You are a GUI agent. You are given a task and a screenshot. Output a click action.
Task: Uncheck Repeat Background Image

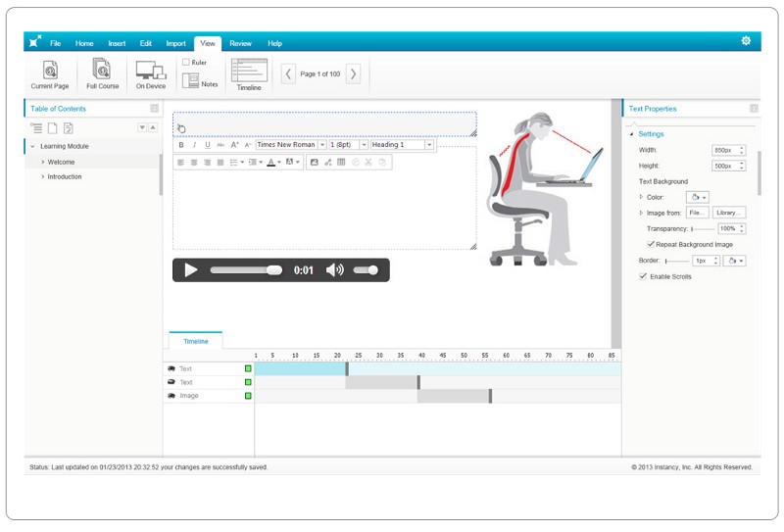[651, 244]
